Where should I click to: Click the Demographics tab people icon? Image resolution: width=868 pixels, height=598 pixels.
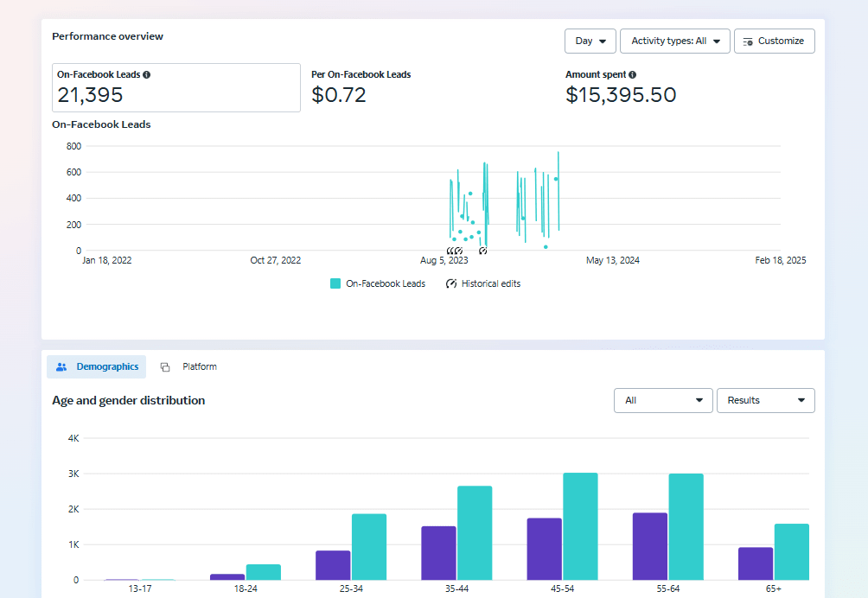(61, 367)
